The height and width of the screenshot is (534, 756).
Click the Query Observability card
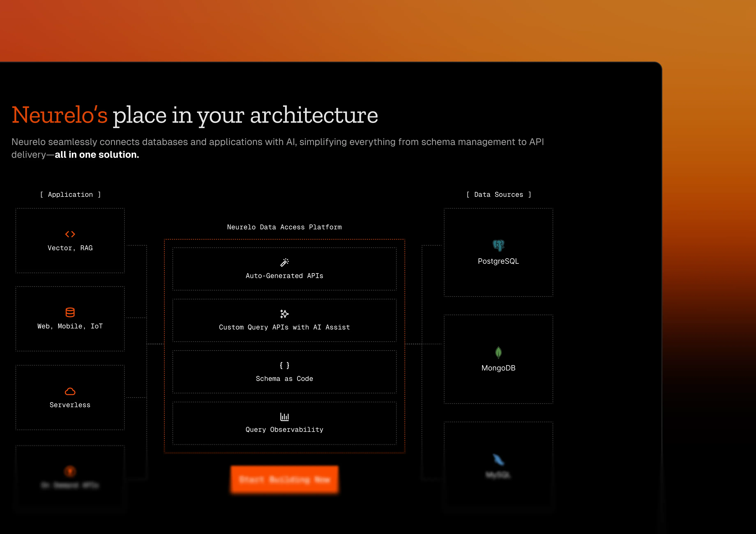(x=284, y=423)
